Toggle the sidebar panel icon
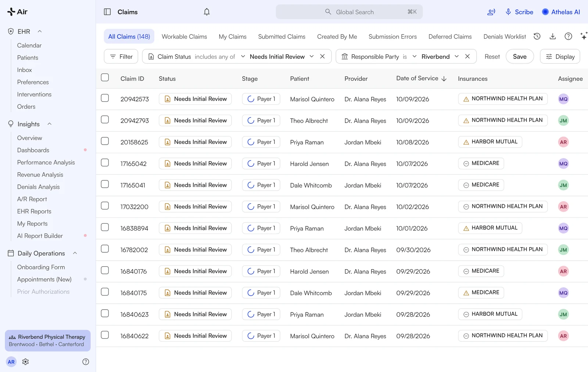Viewport: 588px width, 372px height. (x=107, y=12)
